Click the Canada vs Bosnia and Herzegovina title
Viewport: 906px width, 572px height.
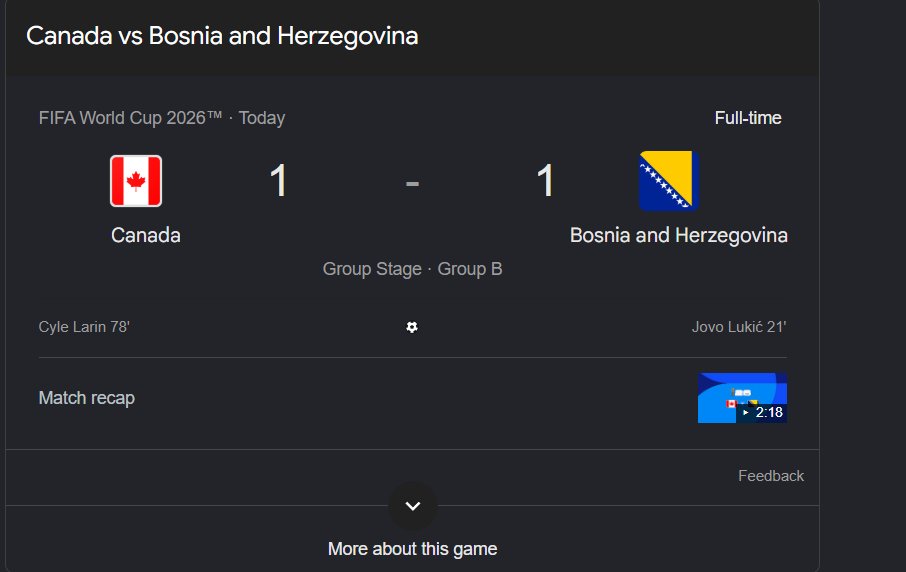click(222, 36)
